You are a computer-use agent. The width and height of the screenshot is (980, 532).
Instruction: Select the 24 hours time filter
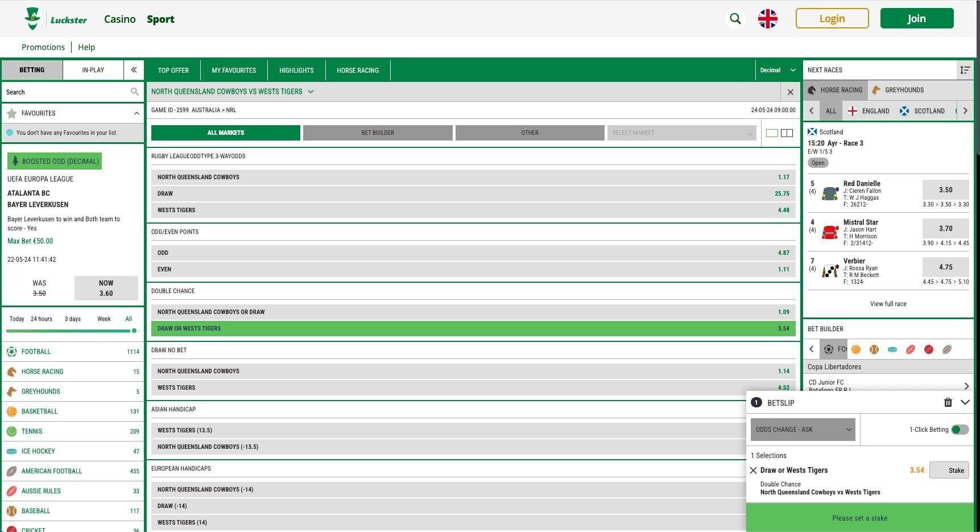pyautogui.click(x=42, y=319)
